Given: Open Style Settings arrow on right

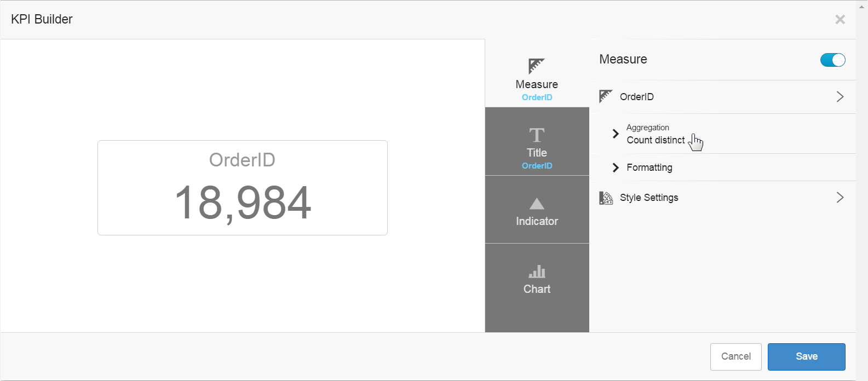Looking at the screenshot, I should [840, 198].
